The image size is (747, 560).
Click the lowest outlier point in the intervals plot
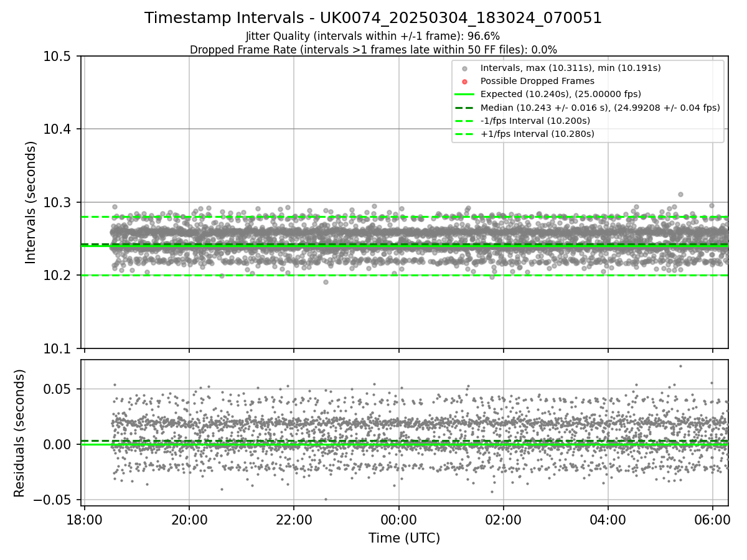click(x=325, y=282)
